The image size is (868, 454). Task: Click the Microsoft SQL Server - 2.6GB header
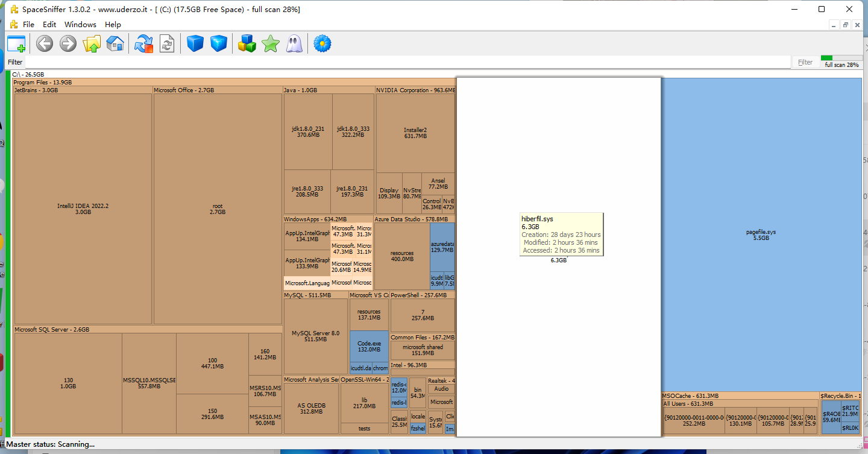[148, 329]
